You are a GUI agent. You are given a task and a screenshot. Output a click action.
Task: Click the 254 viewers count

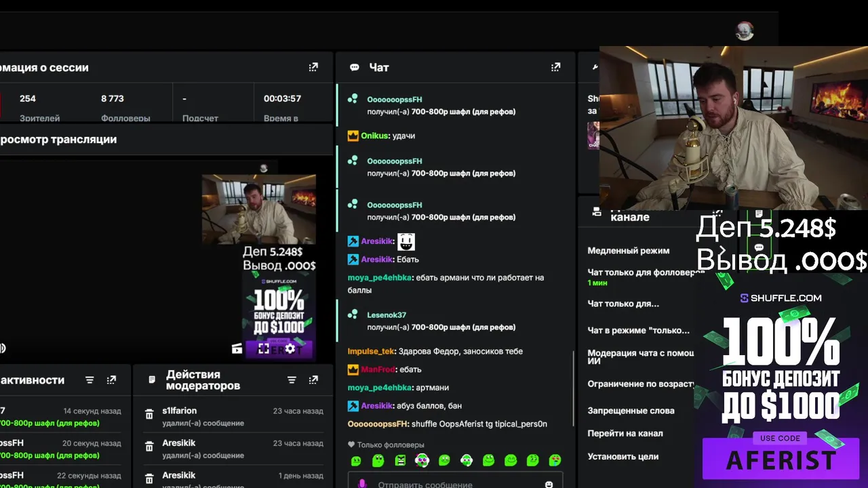point(27,98)
